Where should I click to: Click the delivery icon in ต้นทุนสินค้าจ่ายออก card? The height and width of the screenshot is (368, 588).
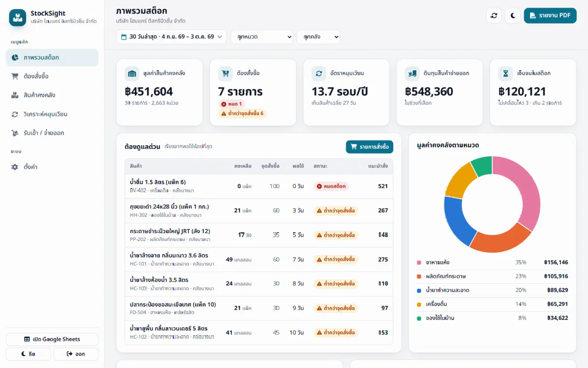(x=412, y=74)
